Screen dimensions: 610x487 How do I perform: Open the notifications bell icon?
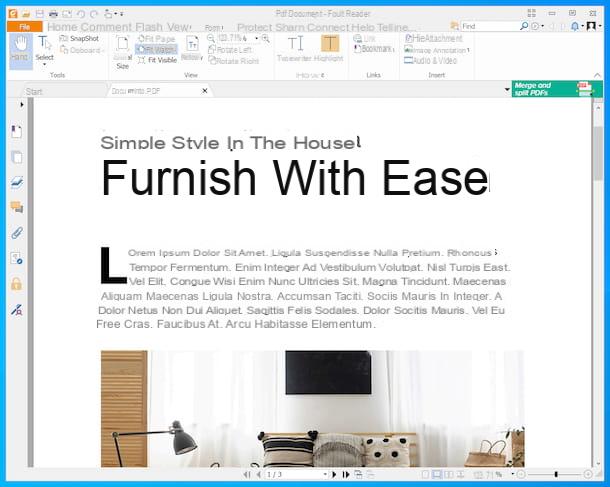(x=575, y=26)
